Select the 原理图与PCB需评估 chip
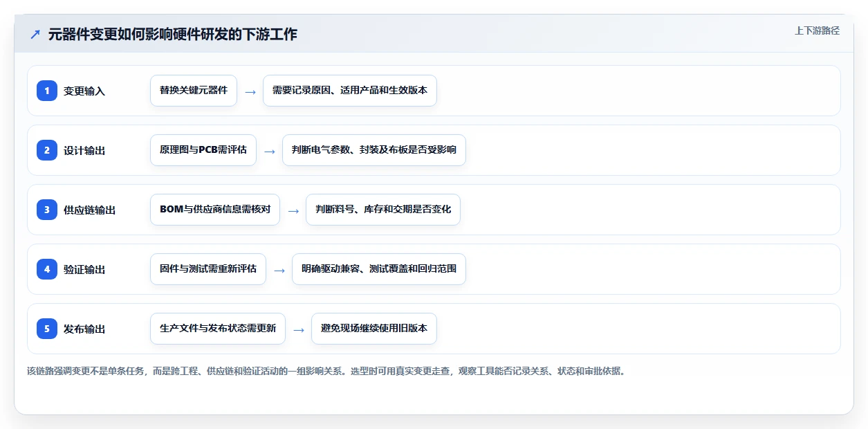868x429 pixels. click(203, 150)
